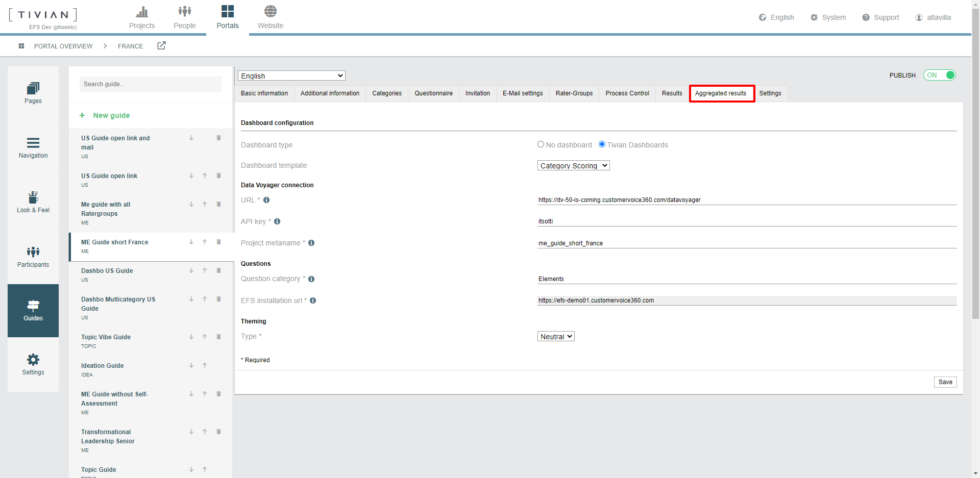Select the Tivian Dashboards radio option
The image size is (980, 478).
click(x=602, y=144)
